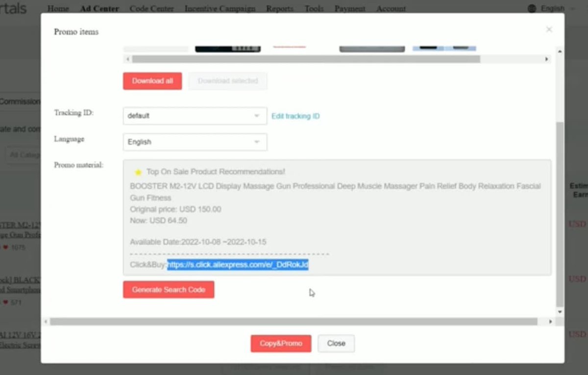Click the dialog bottom horizontal scrollbar right arrow
The image size is (588, 375).
coord(550,322)
